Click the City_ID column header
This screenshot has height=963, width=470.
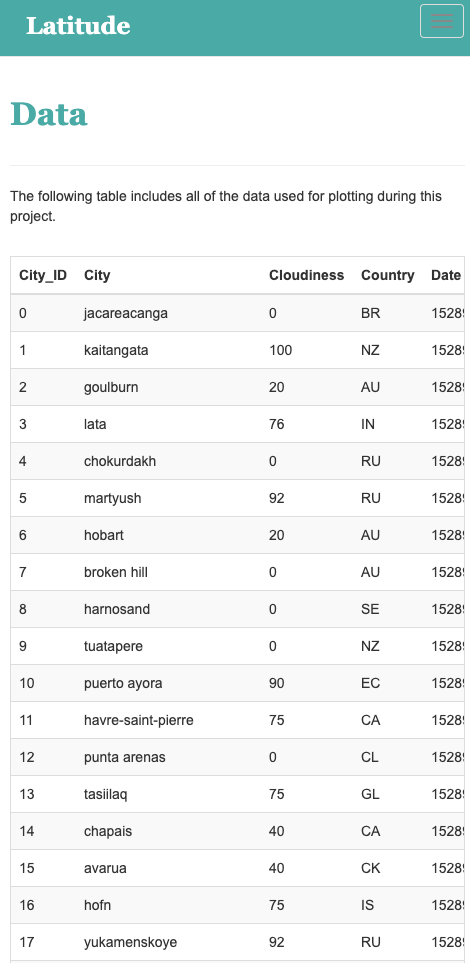pyautogui.click(x=43, y=275)
